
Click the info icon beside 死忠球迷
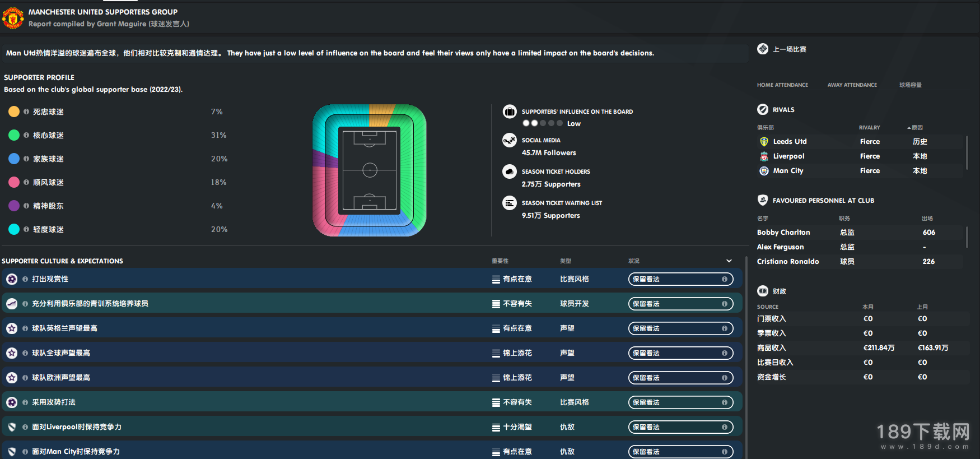pyautogui.click(x=26, y=112)
